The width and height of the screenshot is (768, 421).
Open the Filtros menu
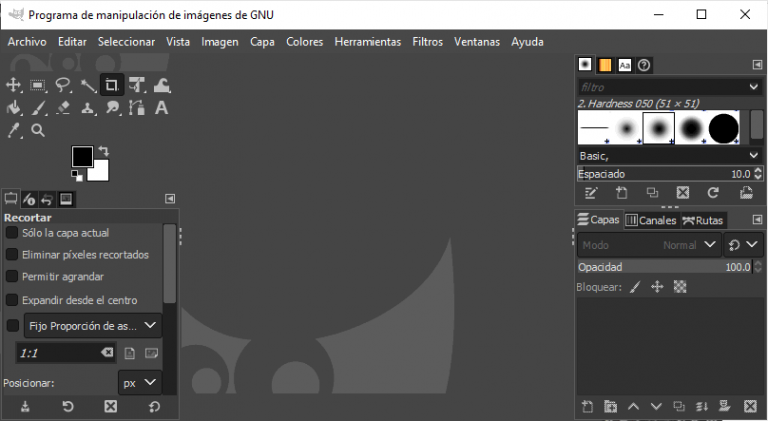[427, 42]
